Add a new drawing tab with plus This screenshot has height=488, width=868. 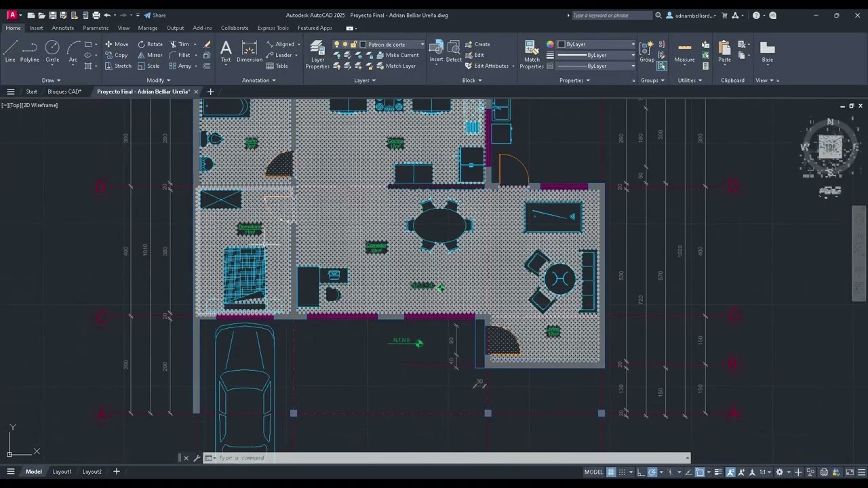(210, 91)
